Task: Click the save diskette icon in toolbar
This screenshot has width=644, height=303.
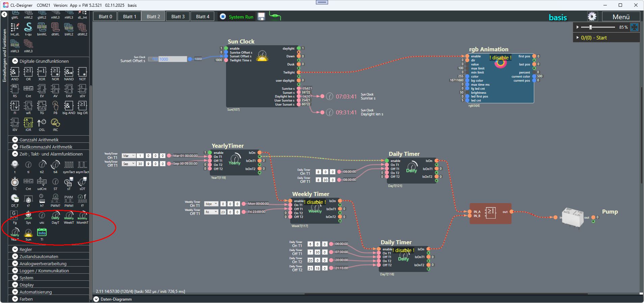Action: [x=261, y=17]
